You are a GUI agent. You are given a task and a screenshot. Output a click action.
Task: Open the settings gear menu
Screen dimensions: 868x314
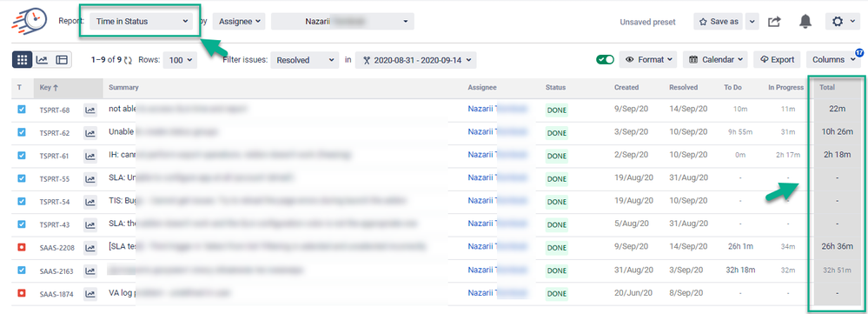tap(843, 22)
